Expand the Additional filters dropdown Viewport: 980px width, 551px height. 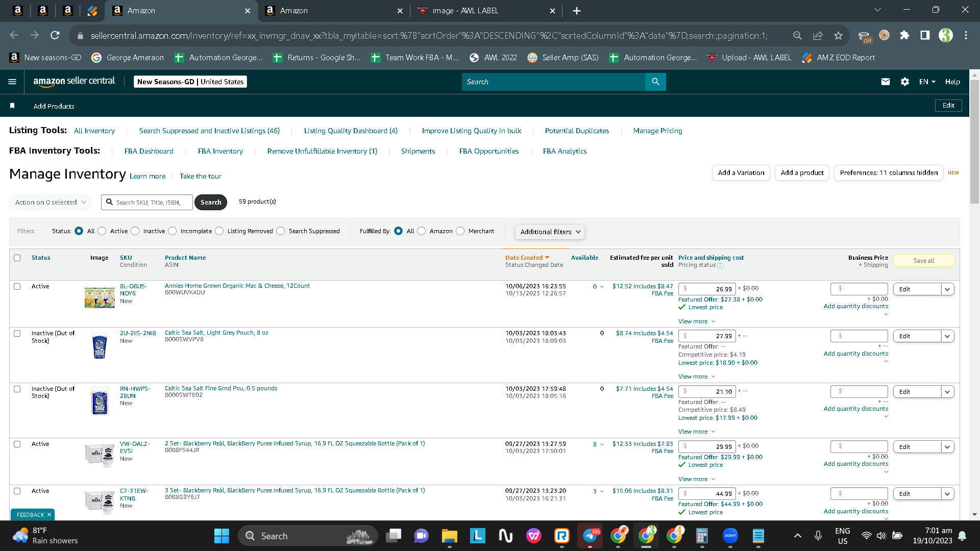[550, 232]
